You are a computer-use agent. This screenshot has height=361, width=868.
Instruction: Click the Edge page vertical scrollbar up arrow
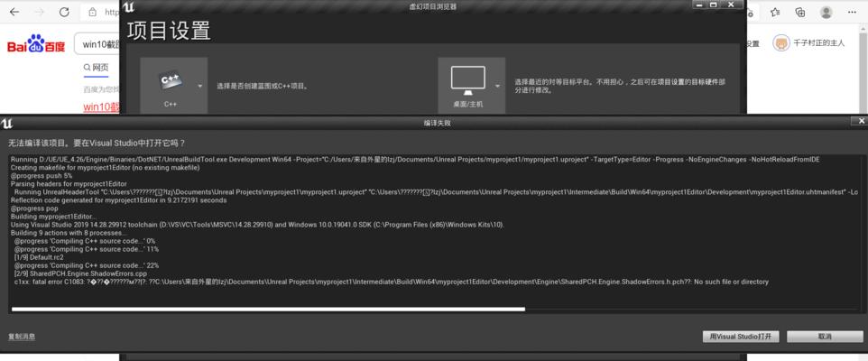[x=864, y=30]
